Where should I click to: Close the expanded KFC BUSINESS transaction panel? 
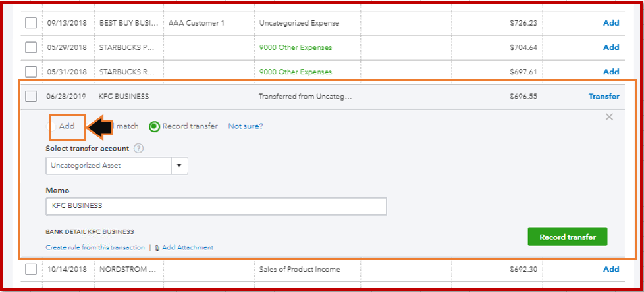pyautogui.click(x=609, y=117)
